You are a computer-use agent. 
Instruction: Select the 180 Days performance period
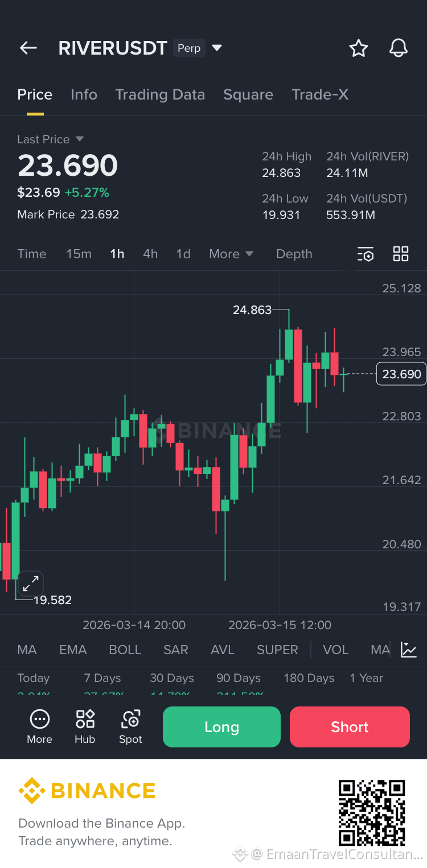point(309,678)
